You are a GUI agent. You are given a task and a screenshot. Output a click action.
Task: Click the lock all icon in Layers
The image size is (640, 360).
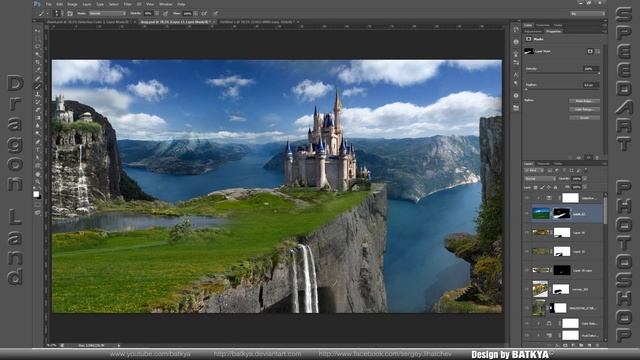click(x=556, y=187)
